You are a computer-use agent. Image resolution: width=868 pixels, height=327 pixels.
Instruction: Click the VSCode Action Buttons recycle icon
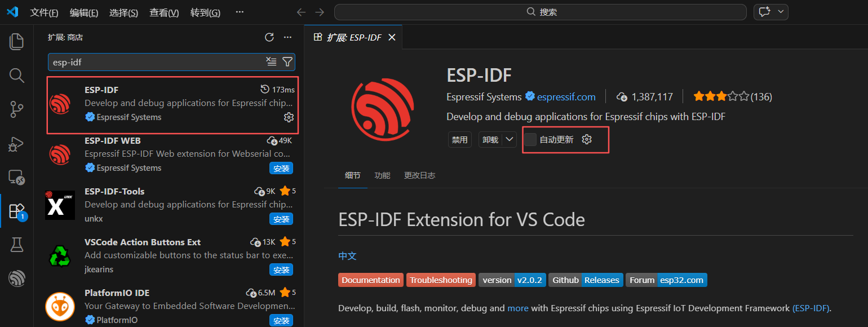60,255
